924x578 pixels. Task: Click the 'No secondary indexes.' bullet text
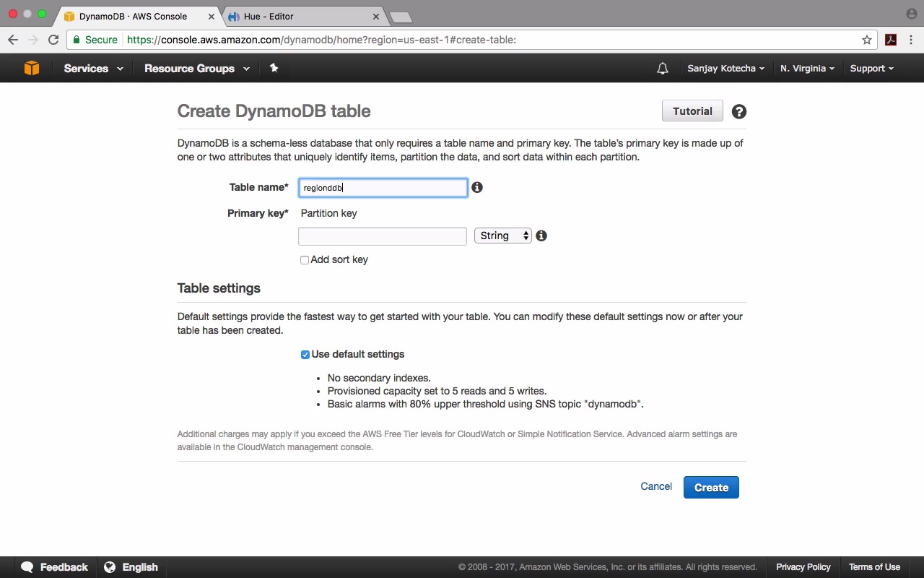379,378
